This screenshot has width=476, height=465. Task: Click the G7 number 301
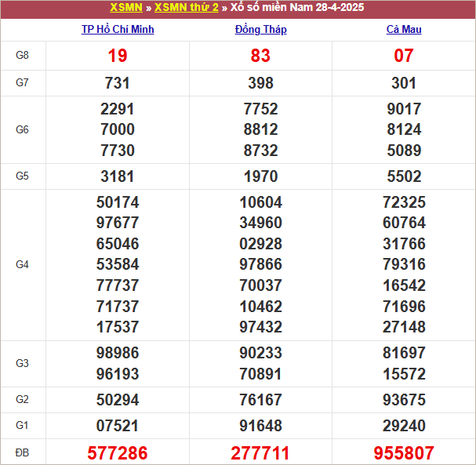(404, 83)
